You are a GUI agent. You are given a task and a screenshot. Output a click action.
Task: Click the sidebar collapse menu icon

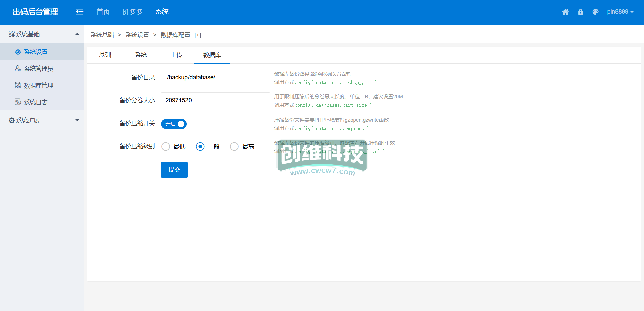[79, 12]
